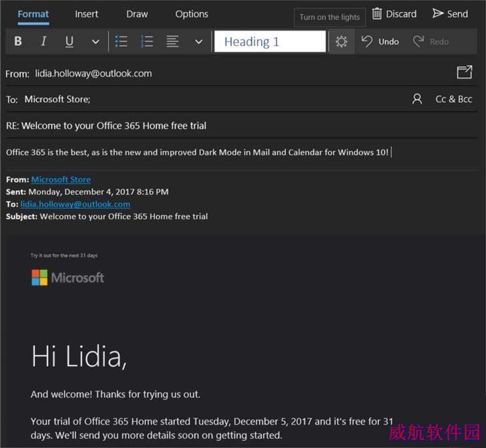Switch to the Format tab
486x448 pixels.
pyautogui.click(x=33, y=14)
